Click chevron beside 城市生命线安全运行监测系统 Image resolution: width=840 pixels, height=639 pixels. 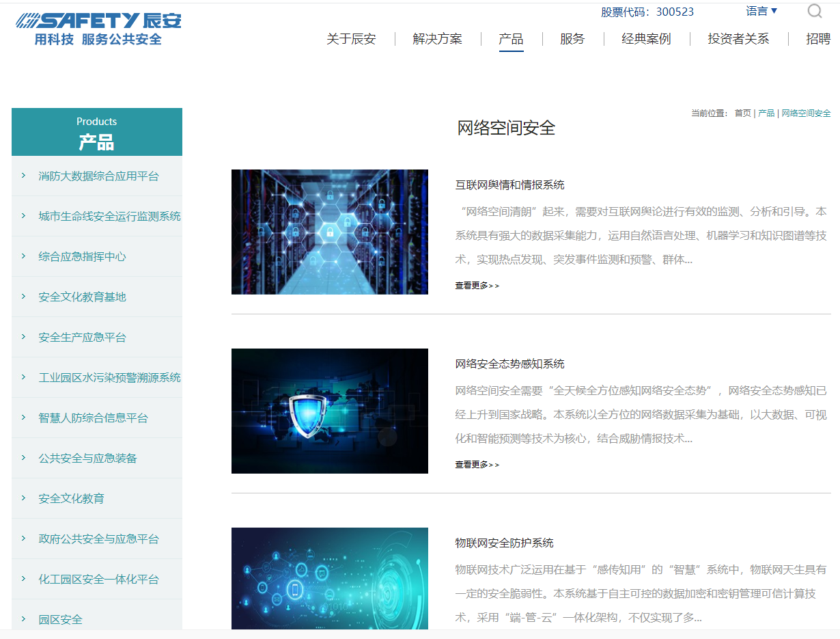click(24, 217)
